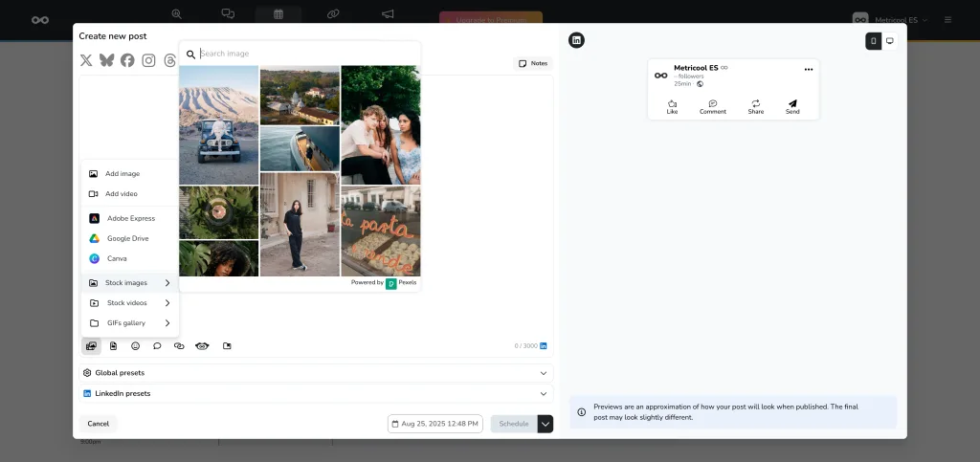
Task: Click the Search image input field
Action: [x=306, y=54]
